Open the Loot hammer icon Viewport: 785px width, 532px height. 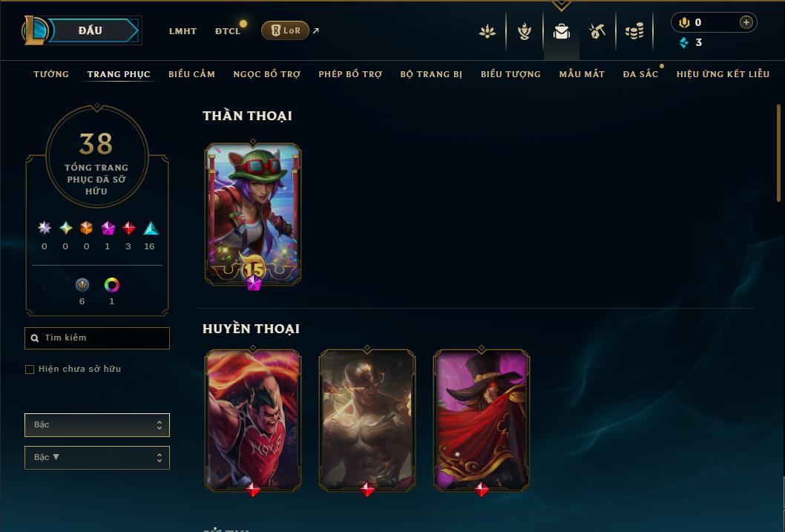pyautogui.click(x=597, y=31)
